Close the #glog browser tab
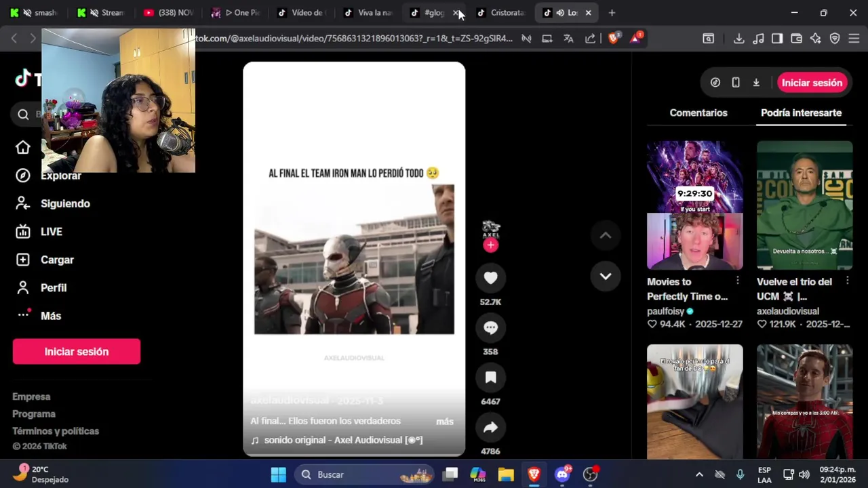The height and width of the screenshot is (488, 868). [456, 13]
